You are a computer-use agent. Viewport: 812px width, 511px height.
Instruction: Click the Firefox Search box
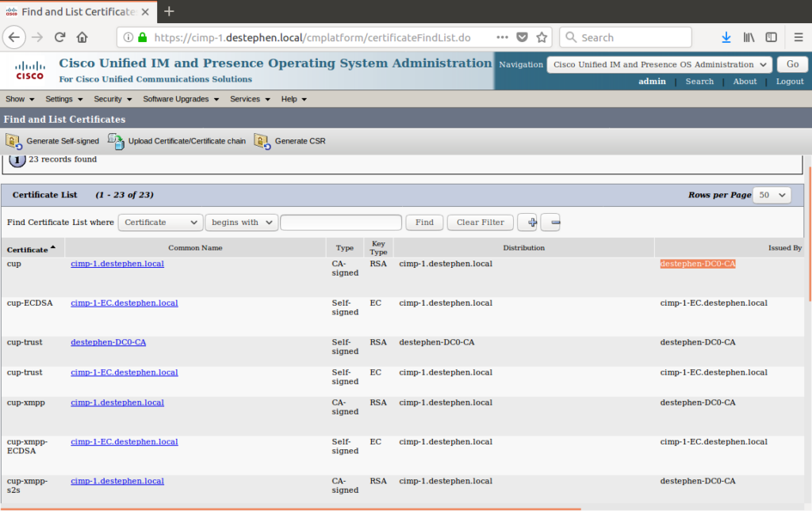[x=626, y=37]
